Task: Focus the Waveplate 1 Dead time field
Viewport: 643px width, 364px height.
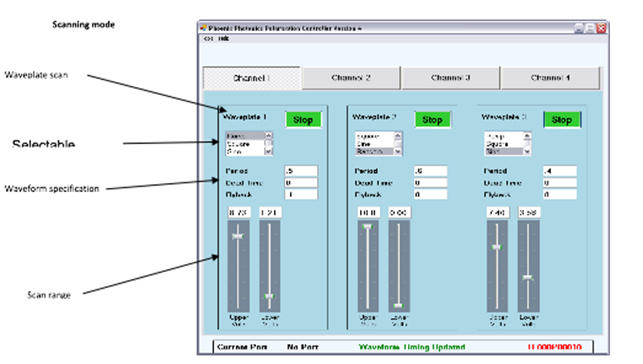Action: 301,183
